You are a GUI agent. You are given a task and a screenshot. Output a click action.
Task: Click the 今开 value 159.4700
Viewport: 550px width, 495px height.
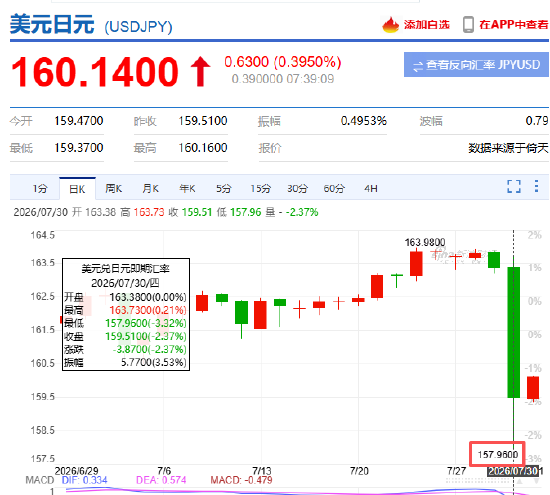(79, 121)
